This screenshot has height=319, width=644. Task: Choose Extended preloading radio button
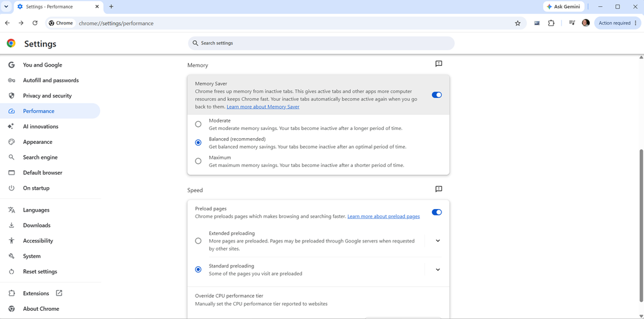tap(198, 241)
